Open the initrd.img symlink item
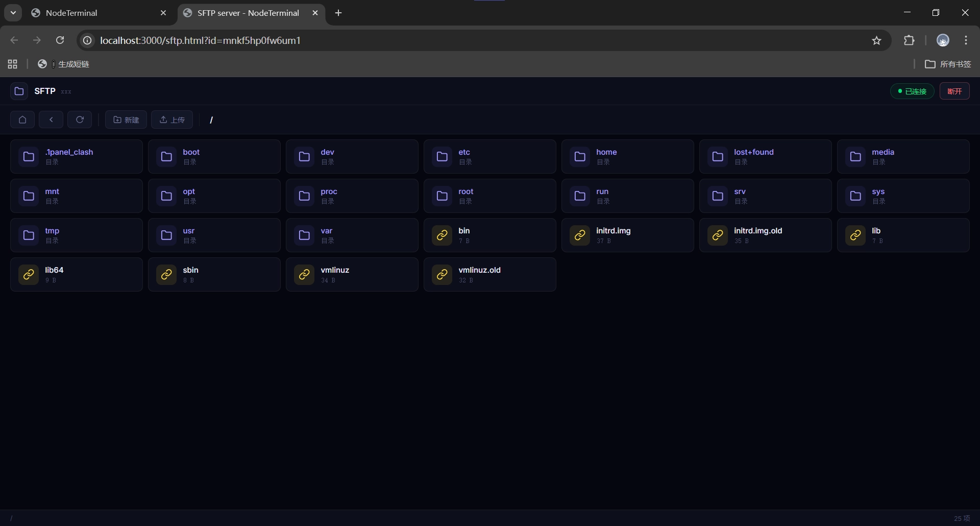Viewport: 980px width, 526px height. (x=627, y=235)
